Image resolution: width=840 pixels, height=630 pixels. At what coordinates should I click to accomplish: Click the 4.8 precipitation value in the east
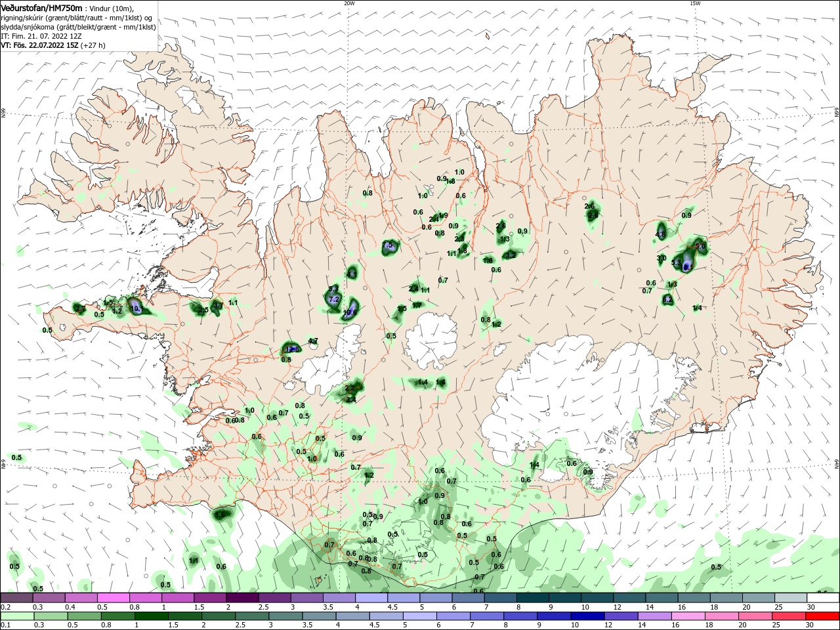point(661,234)
